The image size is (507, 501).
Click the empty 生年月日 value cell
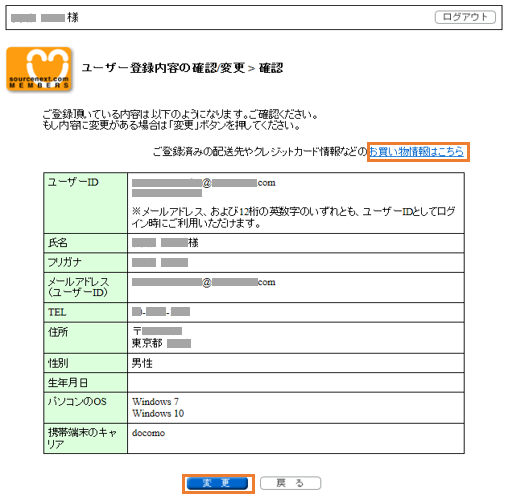[x=296, y=383]
